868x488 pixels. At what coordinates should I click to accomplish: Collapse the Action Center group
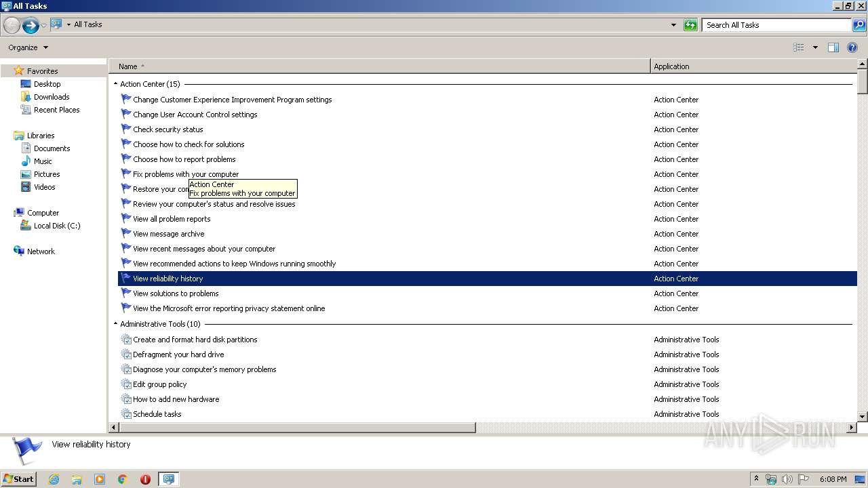pyautogui.click(x=115, y=84)
